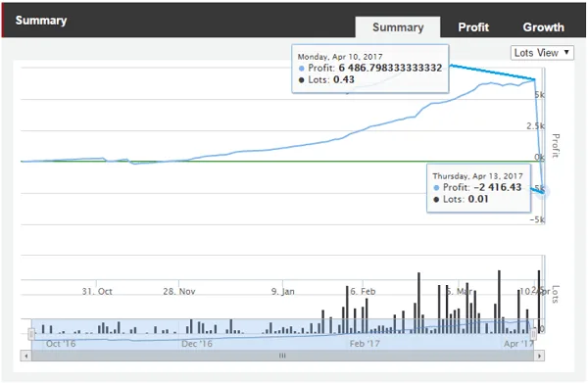Image resolution: width=588 pixels, height=383 pixels.
Task: Click the '9. Jan' axis label
Action: [283, 291]
